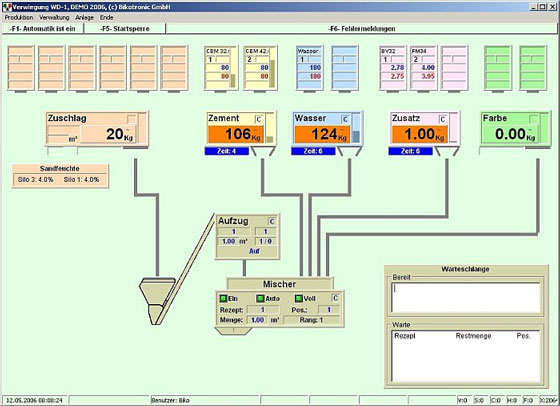Toggle the Mischer Voll indicator
This screenshot has height=406, width=560.
pos(299,298)
